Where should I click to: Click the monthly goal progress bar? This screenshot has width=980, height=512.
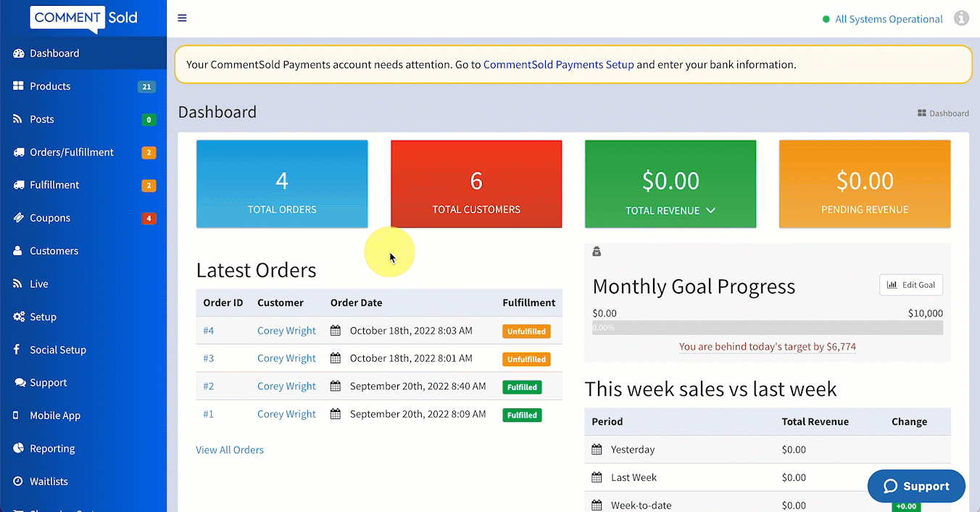click(x=767, y=328)
